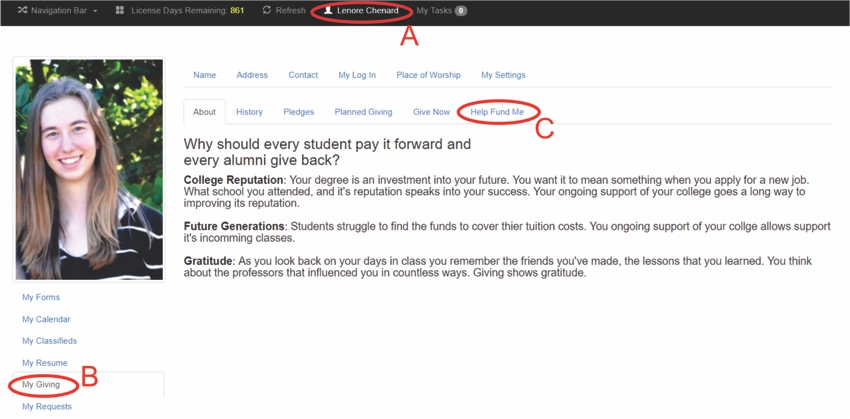This screenshot has width=850, height=419.
Task: Click the My Tasks count badge
Action: (x=461, y=11)
